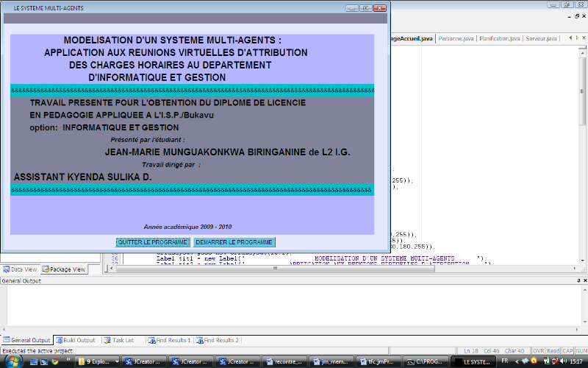Click the Switch windows quick launch icon
The image size is (588, 368).
[x=44, y=362]
